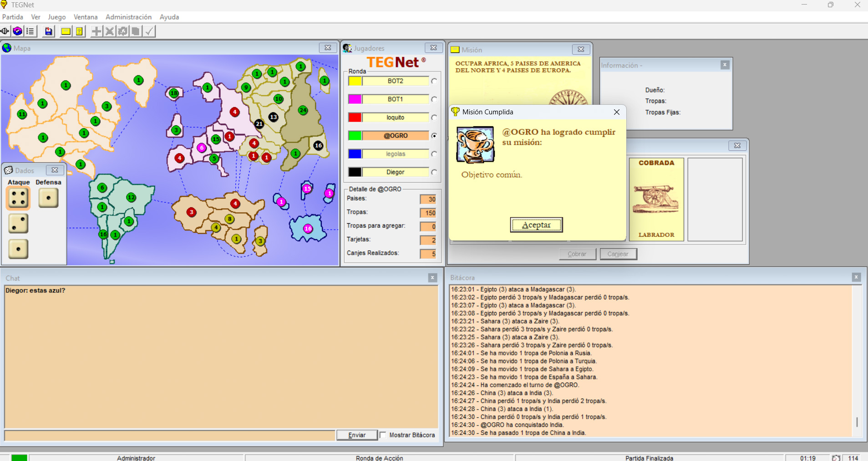Open the Administración menu
The height and width of the screenshot is (461, 868).
coord(128,17)
